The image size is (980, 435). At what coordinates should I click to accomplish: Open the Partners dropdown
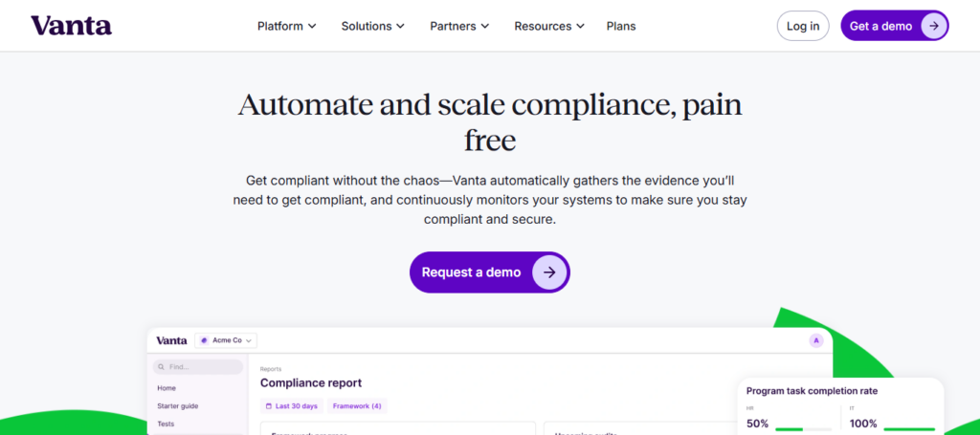459,26
